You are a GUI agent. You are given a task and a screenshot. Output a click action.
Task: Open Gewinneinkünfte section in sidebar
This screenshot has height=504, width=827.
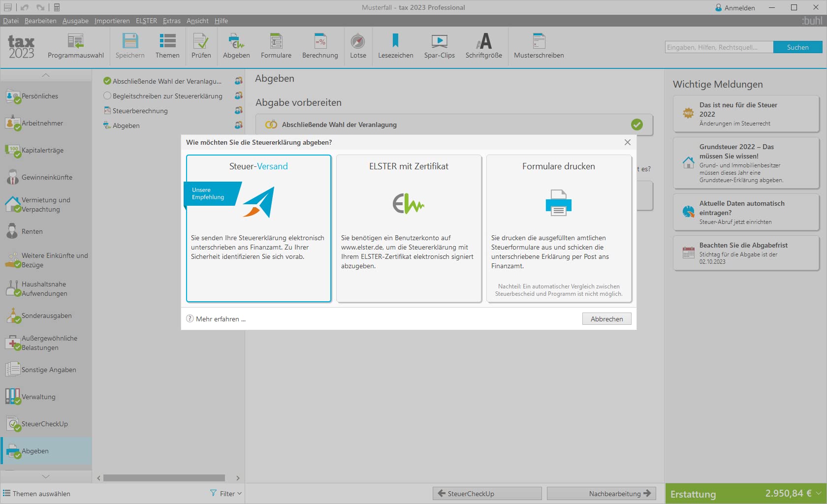coord(46,177)
